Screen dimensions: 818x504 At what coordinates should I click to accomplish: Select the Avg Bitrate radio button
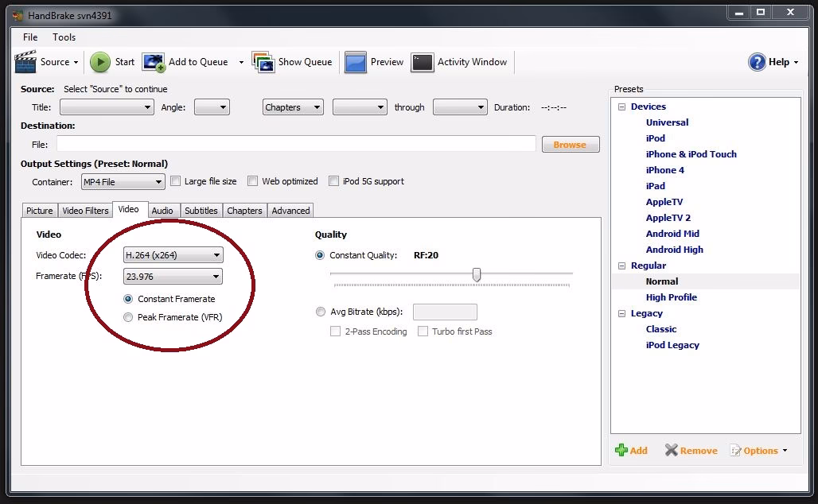tap(321, 312)
